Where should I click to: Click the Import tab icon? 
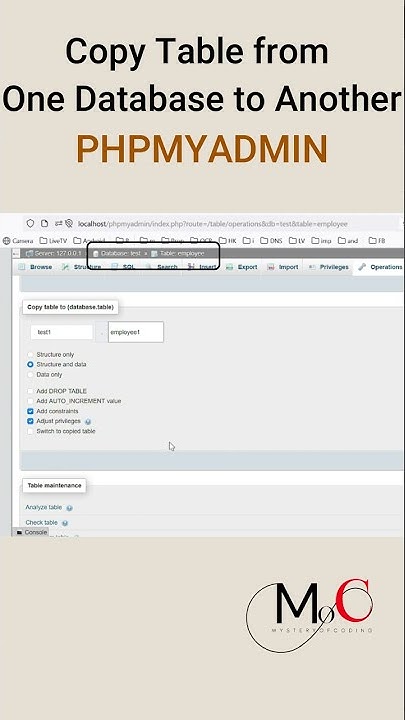click(271, 267)
